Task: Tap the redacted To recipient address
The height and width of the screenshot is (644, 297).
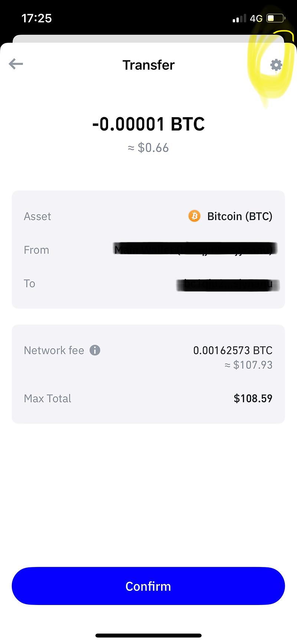Action: (228, 284)
